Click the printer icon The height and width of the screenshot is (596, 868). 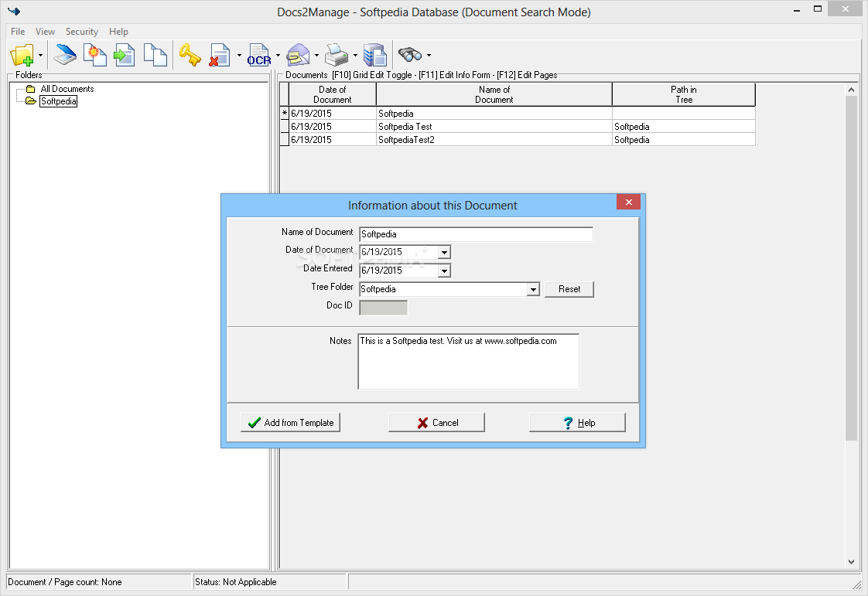337,56
